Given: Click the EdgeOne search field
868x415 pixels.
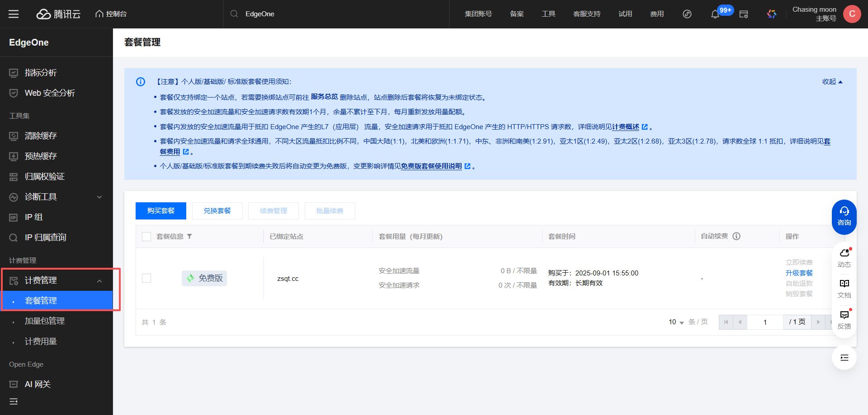Looking at the screenshot, I should click(336, 14).
